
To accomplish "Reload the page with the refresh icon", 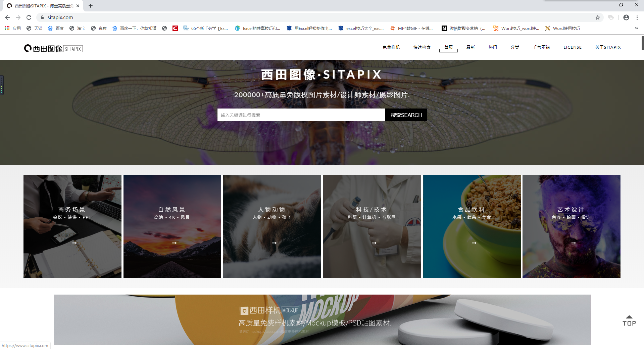I will click(29, 17).
